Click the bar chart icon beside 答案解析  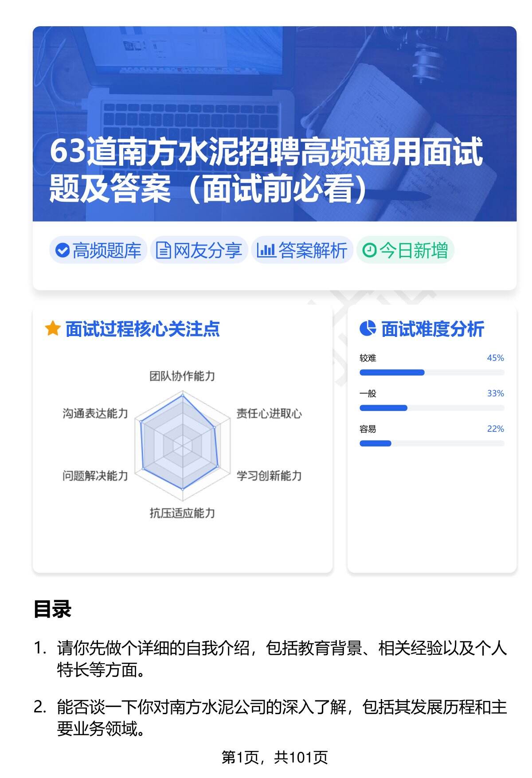[x=266, y=250]
